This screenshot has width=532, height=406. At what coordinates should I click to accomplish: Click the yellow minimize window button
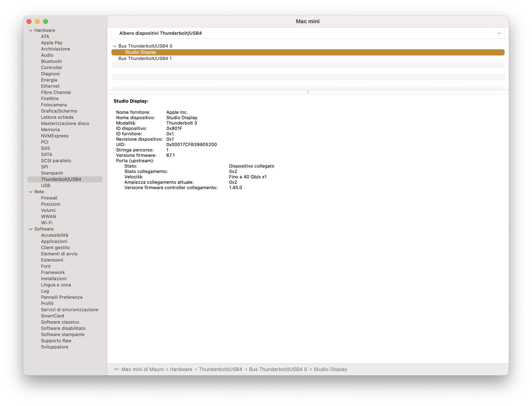37,22
